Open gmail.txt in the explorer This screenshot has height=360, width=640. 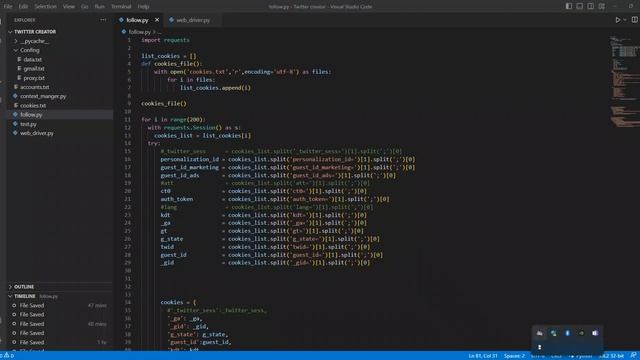pyautogui.click(x=33, y=69)
